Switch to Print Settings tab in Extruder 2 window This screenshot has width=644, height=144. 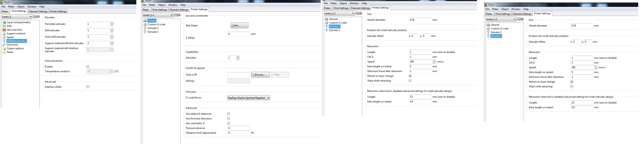503,14
